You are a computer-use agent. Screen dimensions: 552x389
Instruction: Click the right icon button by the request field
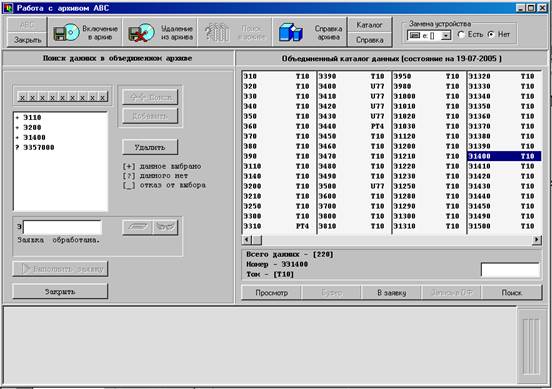(165, 227)
